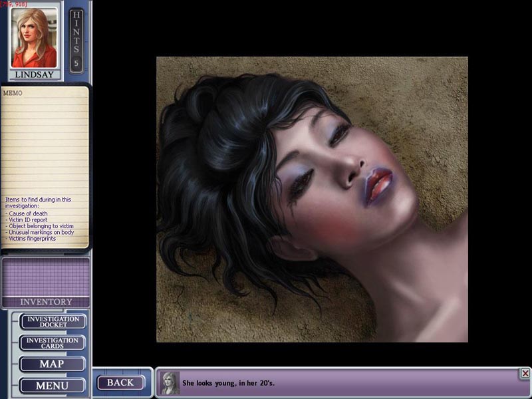Use the Hints counter showing 5
This screenshot has width=532, height=399.
point(76,40)
